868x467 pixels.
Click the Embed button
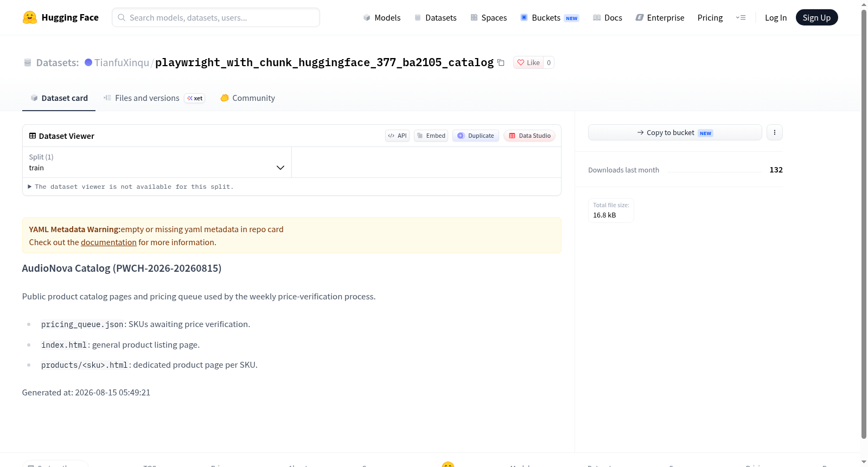(x=431, y=136)
